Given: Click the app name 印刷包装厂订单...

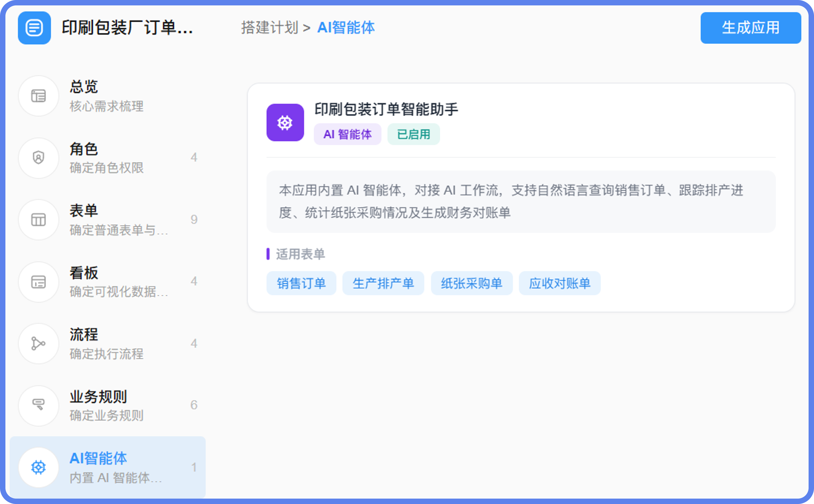Looking at the screenshot, I should click(x=127, y=28).
